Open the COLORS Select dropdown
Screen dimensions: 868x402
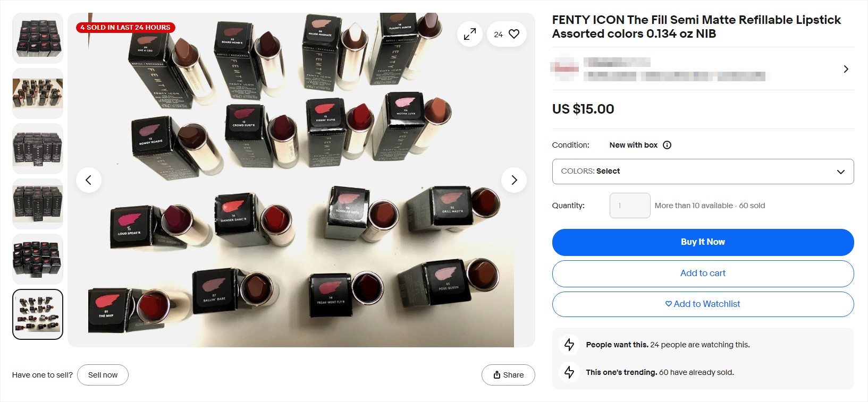703,171
